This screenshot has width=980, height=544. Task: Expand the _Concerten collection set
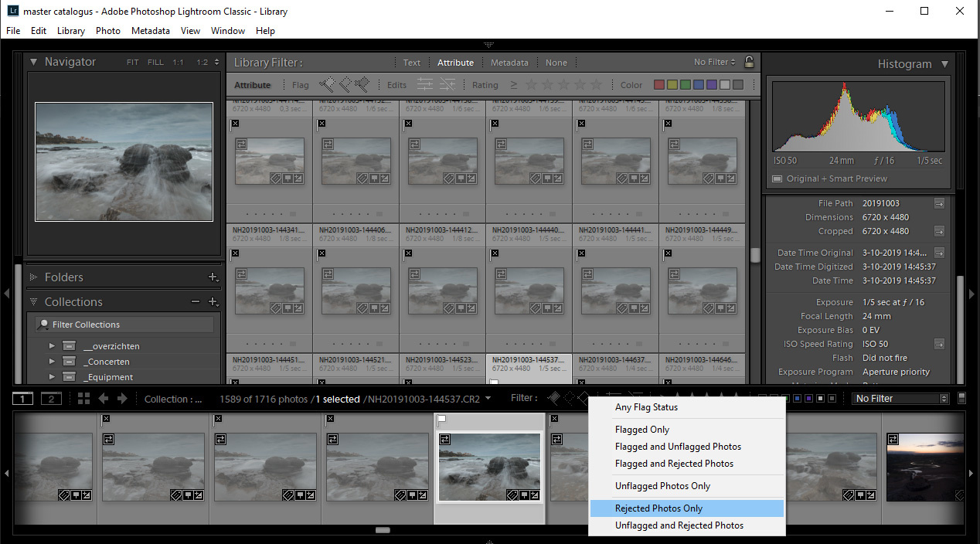[x=53, y=362]
